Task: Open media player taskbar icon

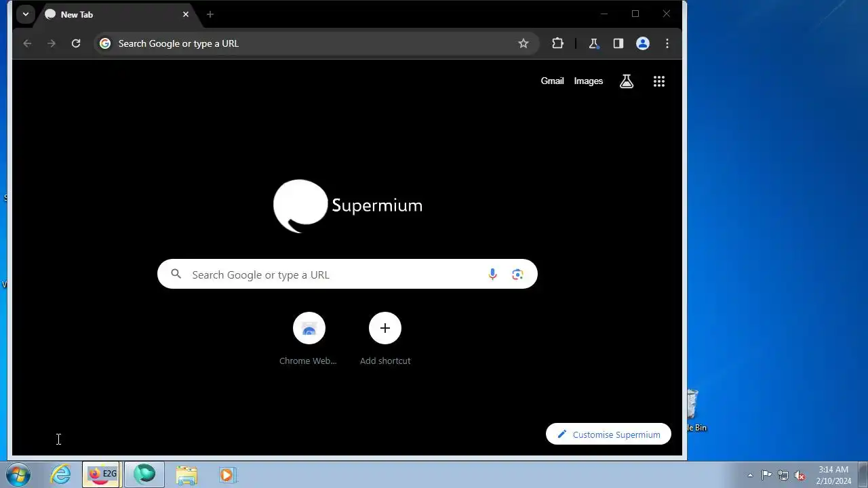Action: point(227,474)
